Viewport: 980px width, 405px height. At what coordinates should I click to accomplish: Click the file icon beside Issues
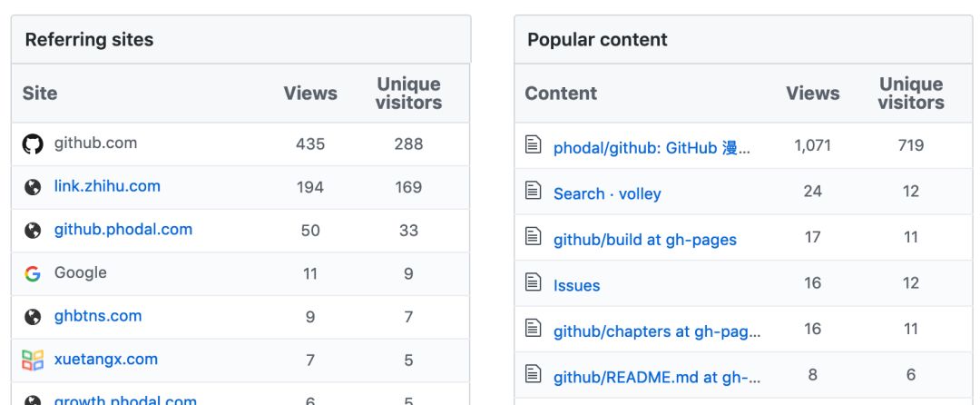[534, 282]
